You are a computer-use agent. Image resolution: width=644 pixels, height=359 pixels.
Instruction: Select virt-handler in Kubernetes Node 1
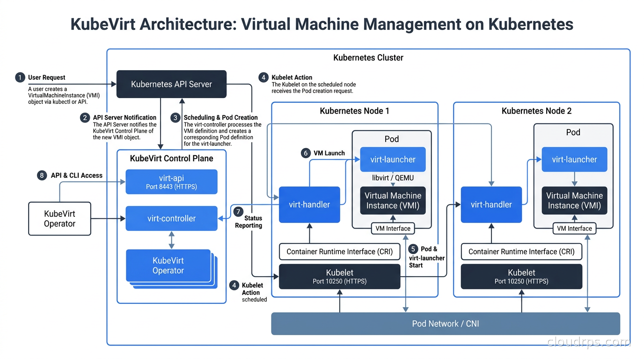309,204
